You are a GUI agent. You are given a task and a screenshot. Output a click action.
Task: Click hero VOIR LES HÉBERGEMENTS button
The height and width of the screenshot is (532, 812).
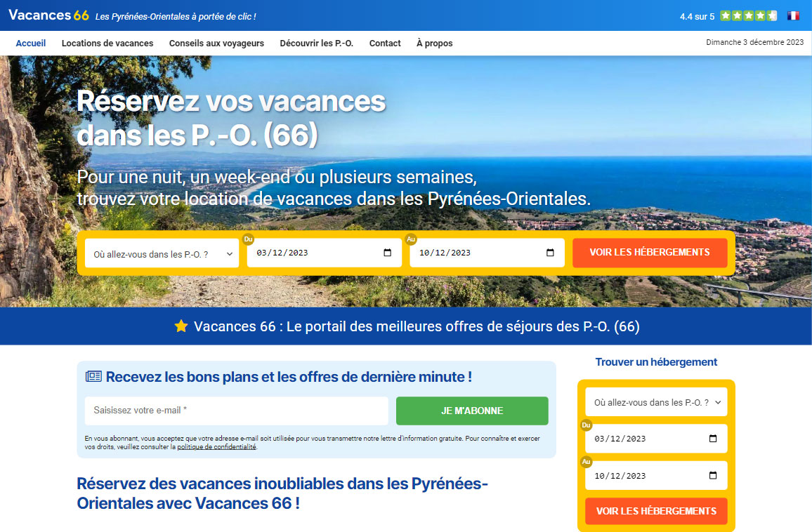[x=650, y=253]
